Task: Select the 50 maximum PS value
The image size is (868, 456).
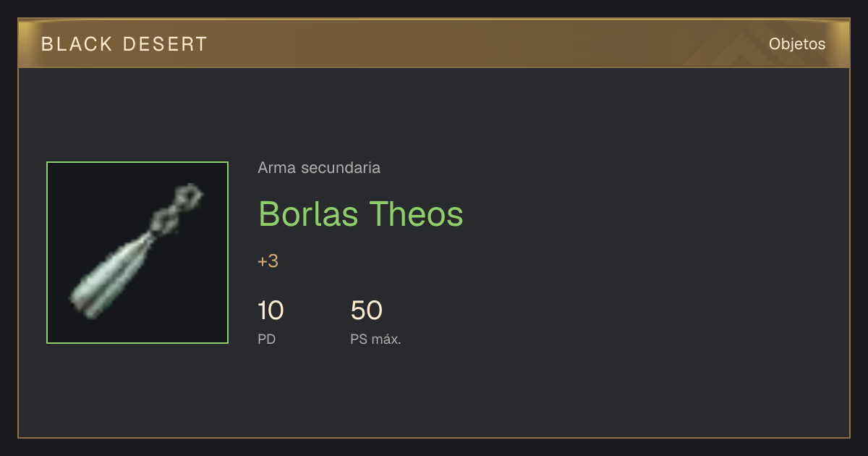Action: [366, 311]
